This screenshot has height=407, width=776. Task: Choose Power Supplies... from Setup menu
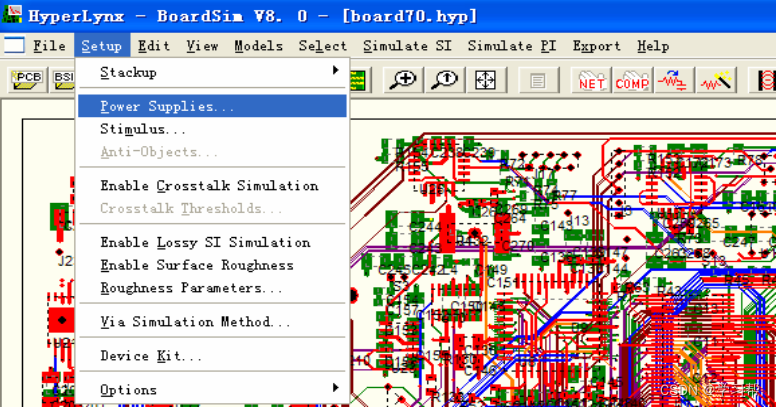pyautogui.click(x=212, y=106)
